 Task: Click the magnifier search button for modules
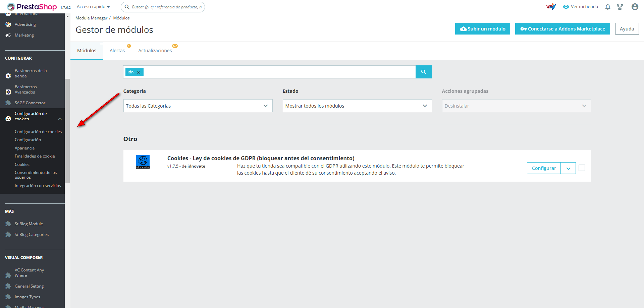click(424, 72)
